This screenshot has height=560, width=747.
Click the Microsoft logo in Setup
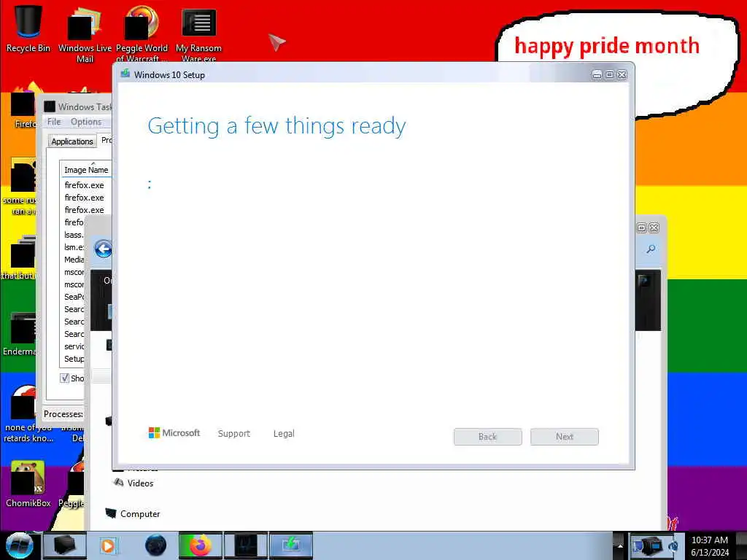[x=174, y=433]
